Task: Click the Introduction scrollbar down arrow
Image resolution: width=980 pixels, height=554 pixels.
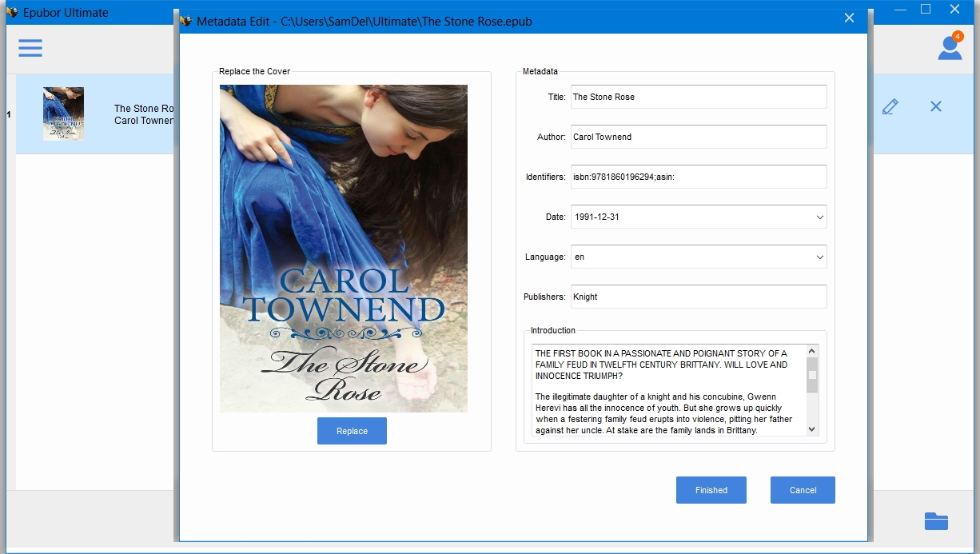Action: (812, 429)
